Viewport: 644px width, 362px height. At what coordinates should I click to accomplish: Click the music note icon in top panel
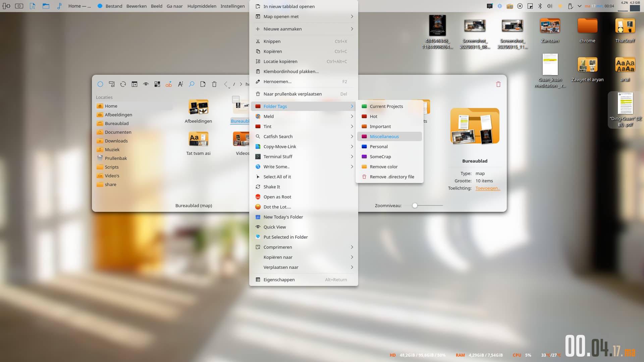(59, 6)
